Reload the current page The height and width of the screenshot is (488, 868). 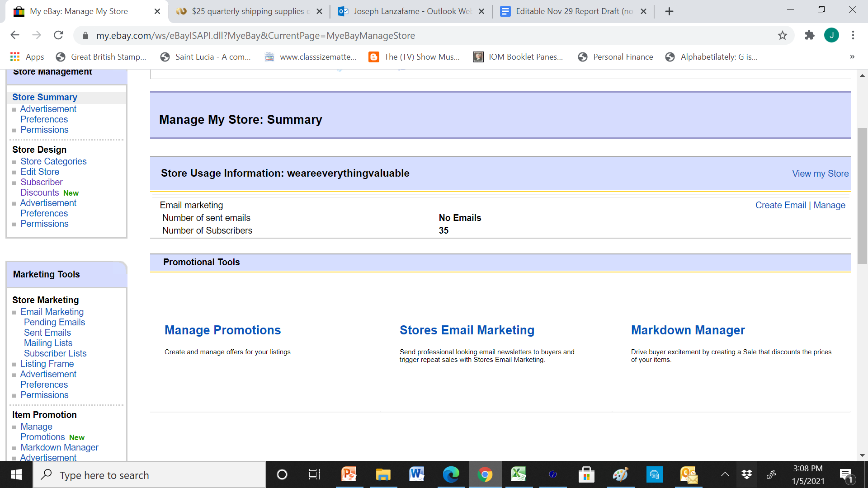[58, 35]
